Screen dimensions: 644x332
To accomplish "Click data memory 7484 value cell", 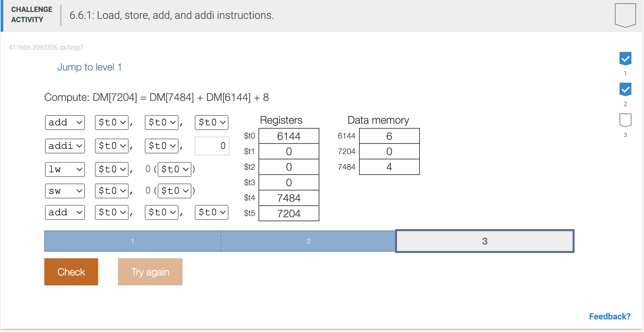I will [x=389, y=167].
